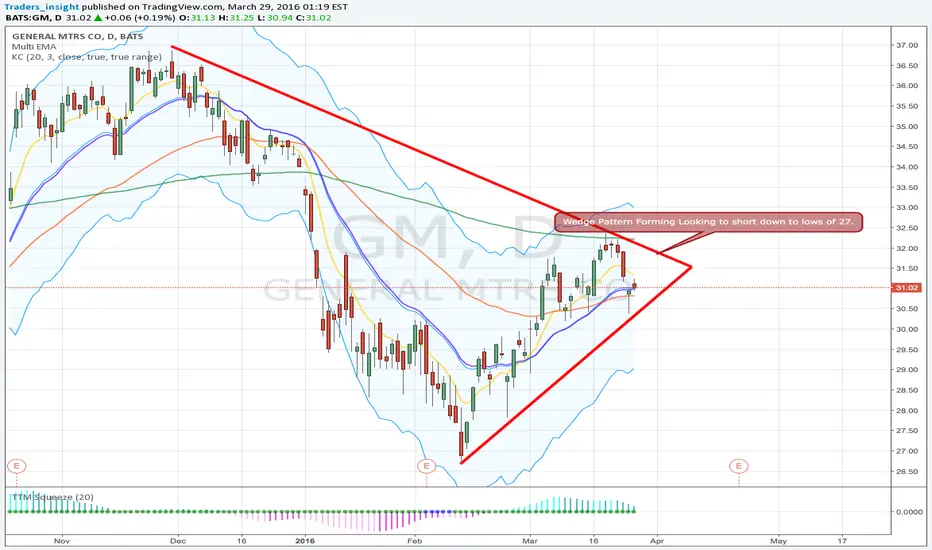Click the Apr date axis label
This screenshot has height=550, width=932.
coord(656,540)
